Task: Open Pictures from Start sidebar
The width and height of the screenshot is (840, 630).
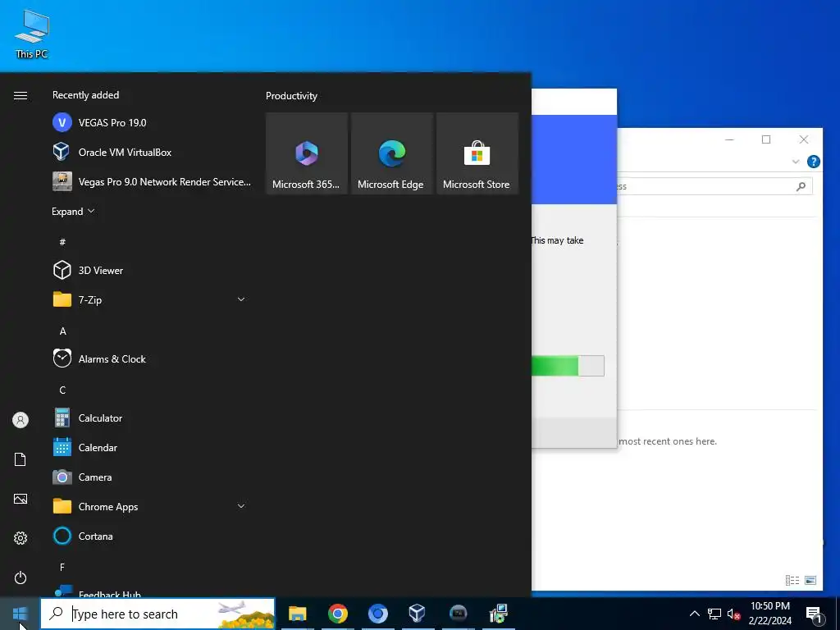Action: 21,499
